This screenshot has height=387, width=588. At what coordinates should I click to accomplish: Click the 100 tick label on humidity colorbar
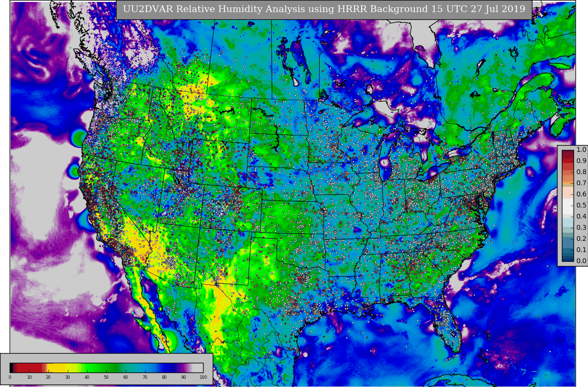203,377
